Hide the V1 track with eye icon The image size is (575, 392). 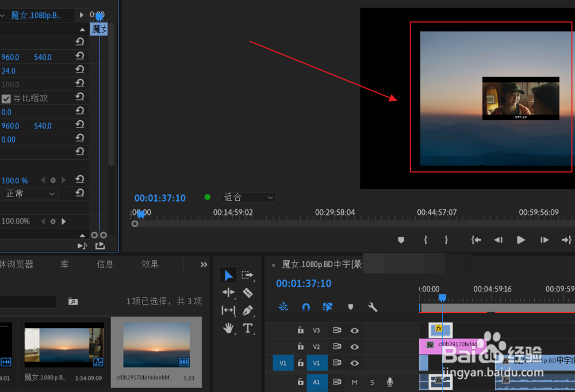[x=354, y=363]
